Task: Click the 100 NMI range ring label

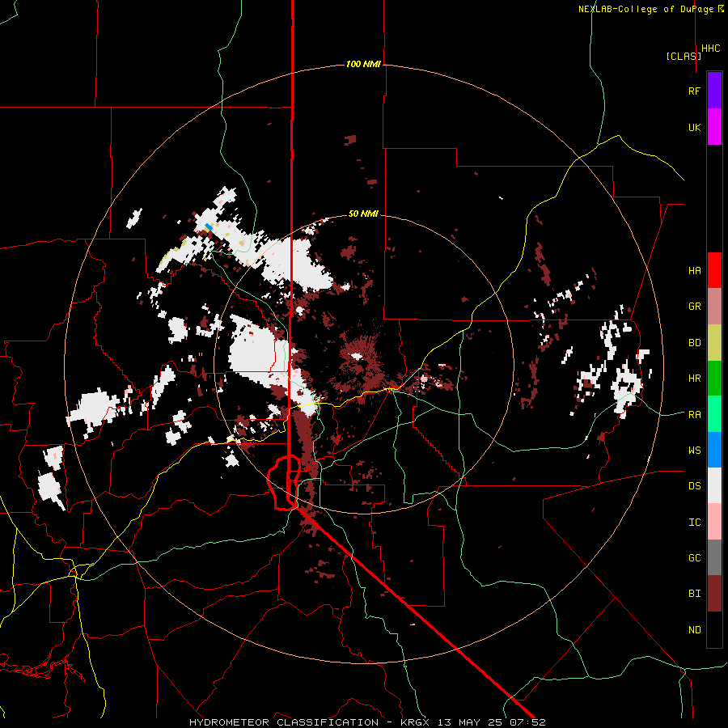Action: point(363,64)
